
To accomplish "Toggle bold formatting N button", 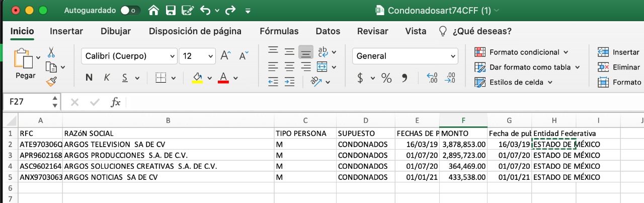I will click(x=89, y=78).
